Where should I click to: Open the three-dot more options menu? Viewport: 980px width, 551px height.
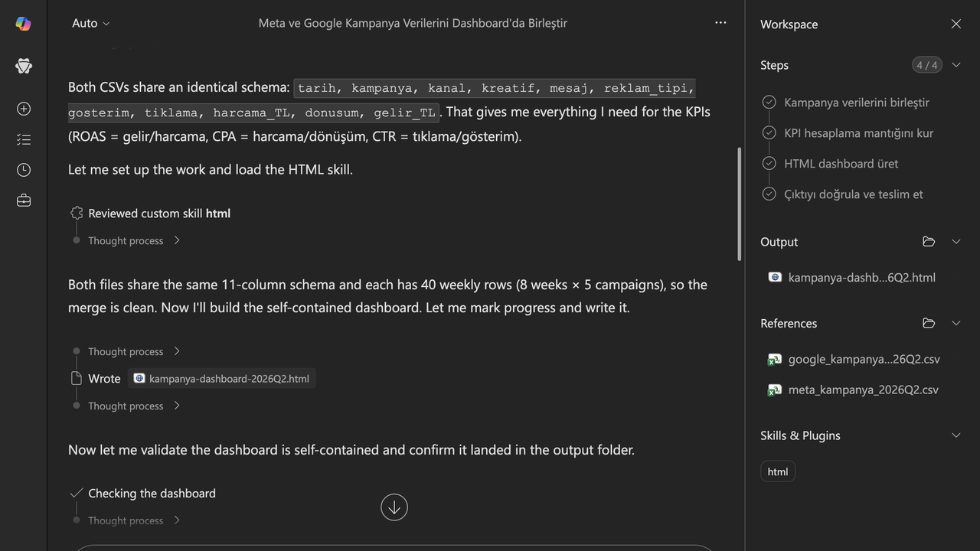tap(720, 23)
